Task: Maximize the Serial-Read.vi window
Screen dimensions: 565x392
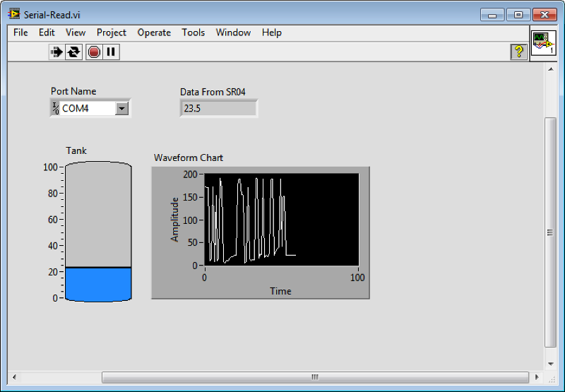Action: point(518,15)
